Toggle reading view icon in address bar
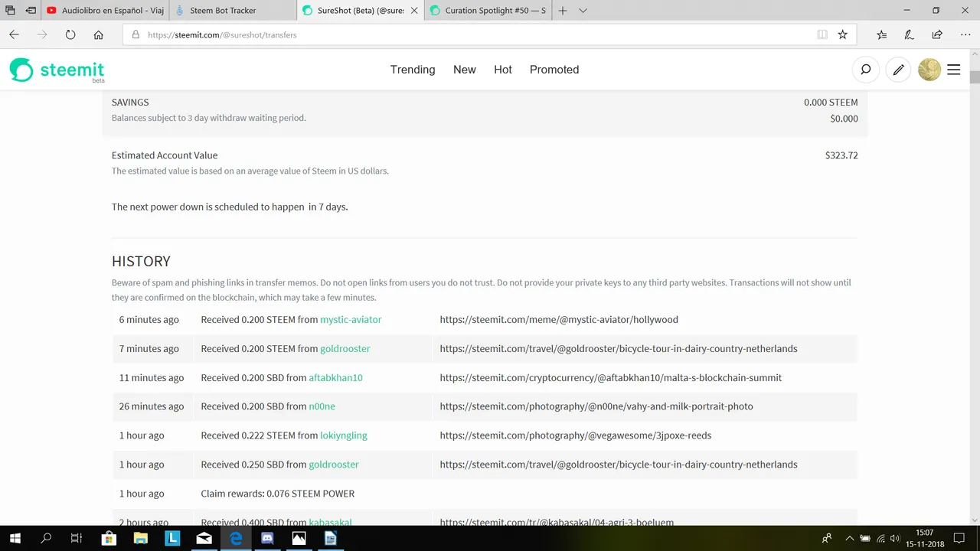The image size is (980, 551). pos(822,34)
